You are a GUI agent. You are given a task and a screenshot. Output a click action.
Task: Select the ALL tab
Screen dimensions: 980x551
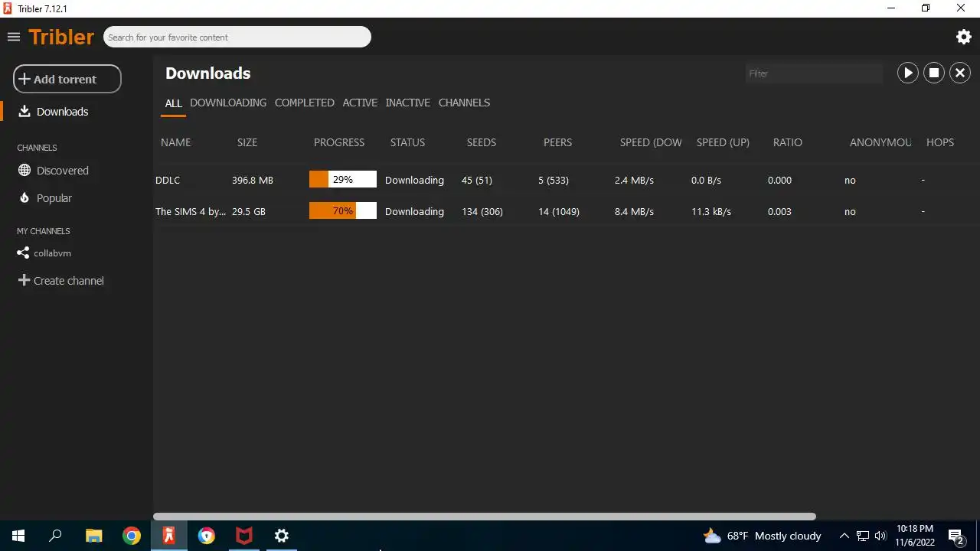click(x=173, y=103)
